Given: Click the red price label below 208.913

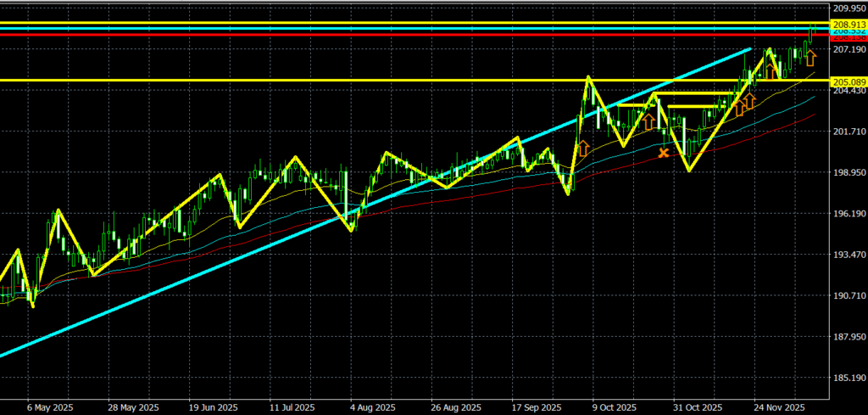Looking at the screenshot, I should pos(848,37).
